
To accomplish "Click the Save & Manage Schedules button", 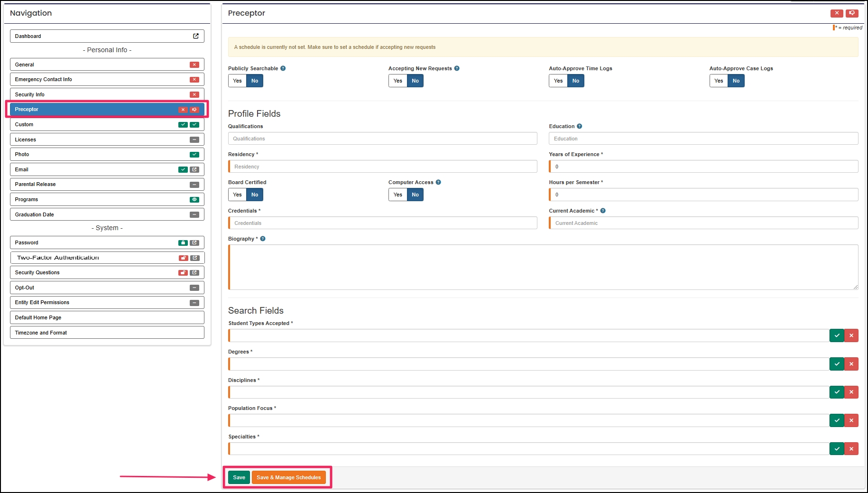I will click(x=289, y=477).
